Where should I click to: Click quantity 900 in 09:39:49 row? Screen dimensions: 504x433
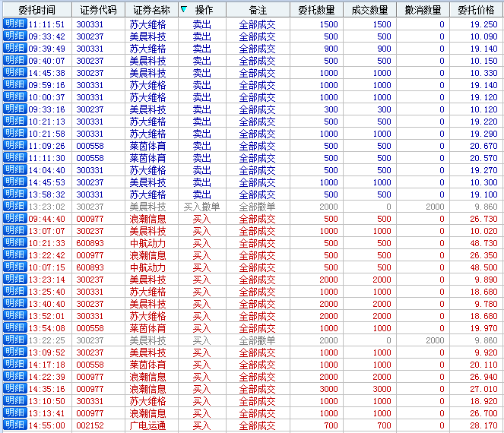click(x=331, y=49)
